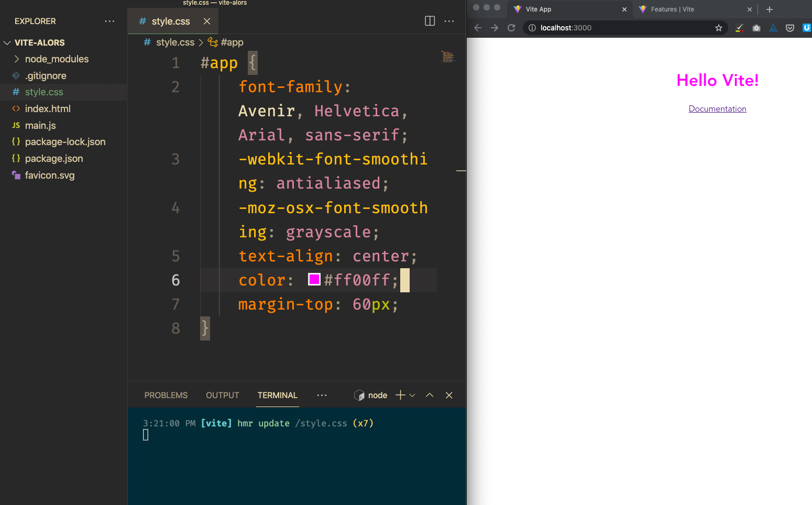Click line number 1 in the gutter
The image size is (812, 505).
coord(175,63)
